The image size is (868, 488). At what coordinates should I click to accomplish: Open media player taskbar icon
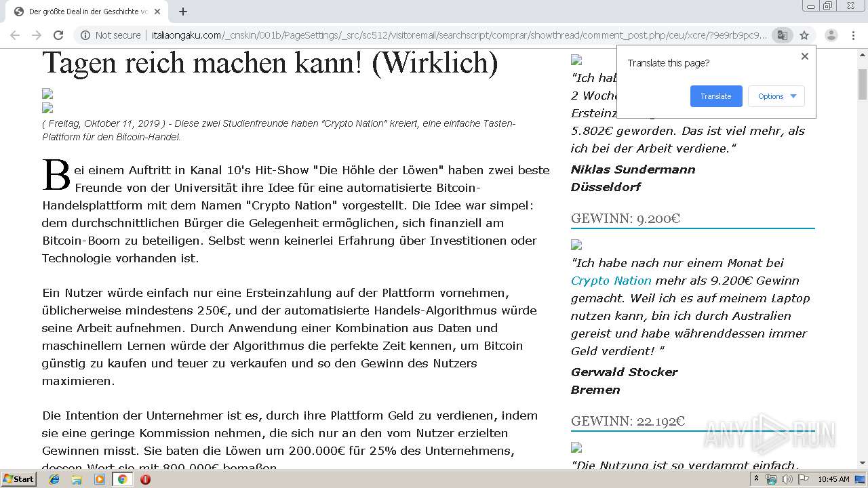tap(100, 479)
